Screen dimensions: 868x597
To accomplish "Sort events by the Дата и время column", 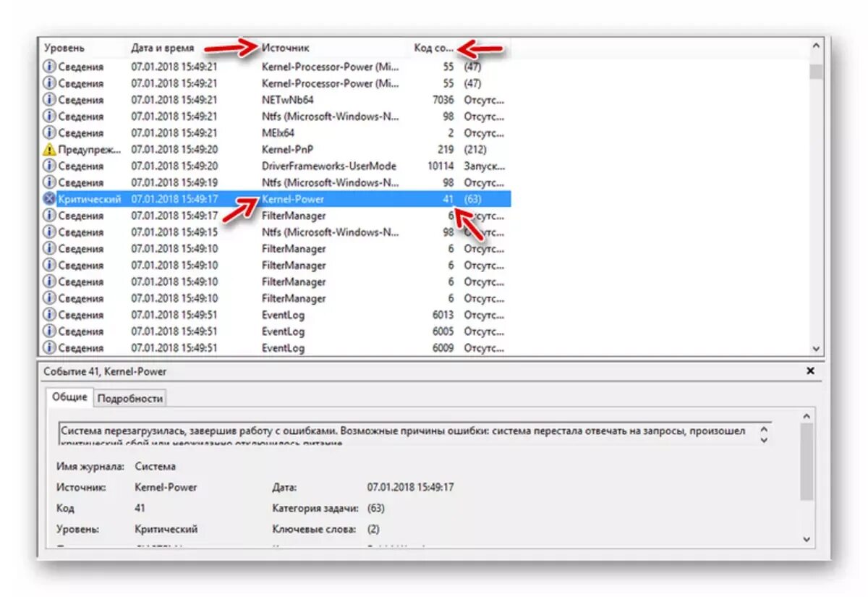I will (163, 48).
